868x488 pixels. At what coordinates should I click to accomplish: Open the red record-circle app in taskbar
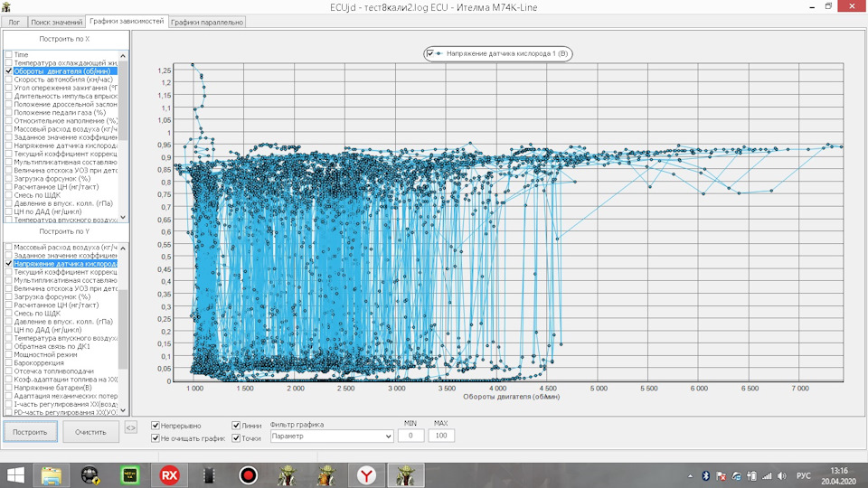[x=248, y=474]
